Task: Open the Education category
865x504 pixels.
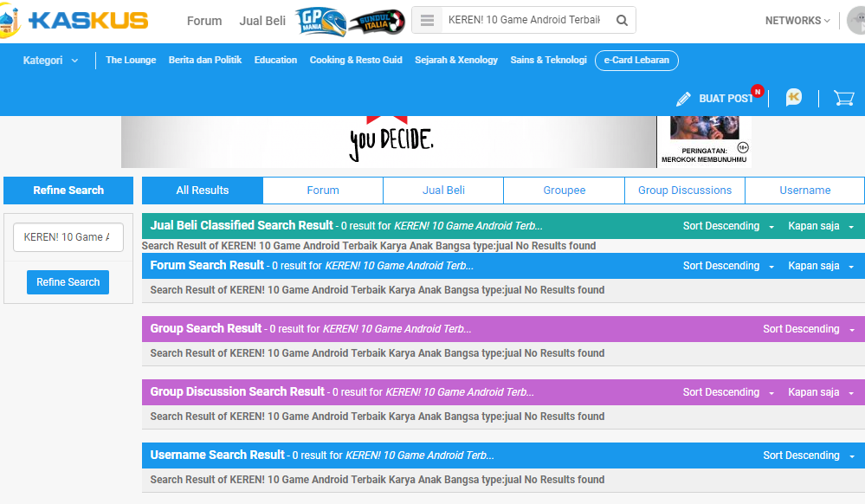Action: (275, 60)
